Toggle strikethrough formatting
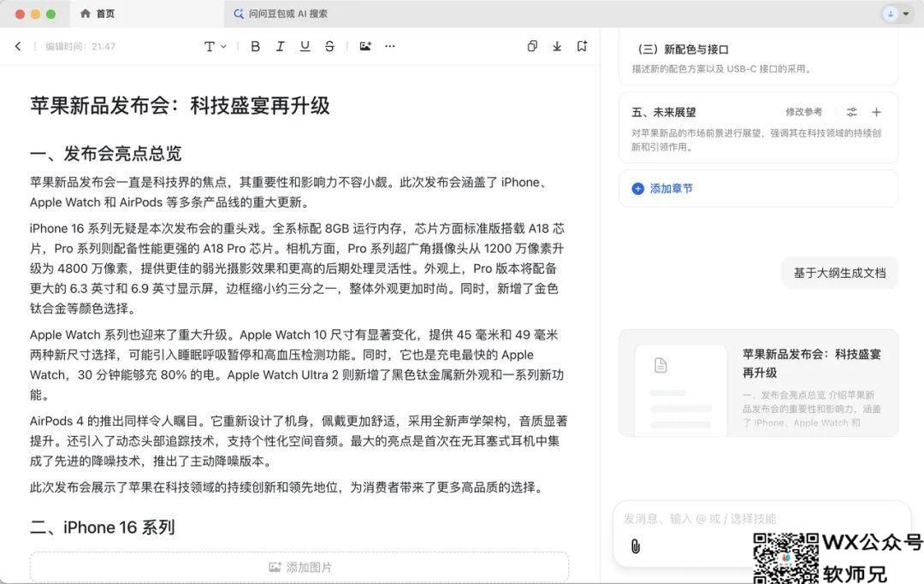Viewport: 924px width, 584px height. (329, 46)
